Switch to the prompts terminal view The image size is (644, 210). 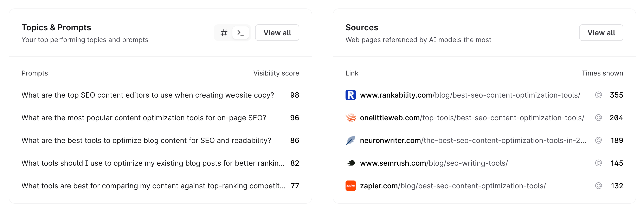pyautogui.click(x=240, y=33)
